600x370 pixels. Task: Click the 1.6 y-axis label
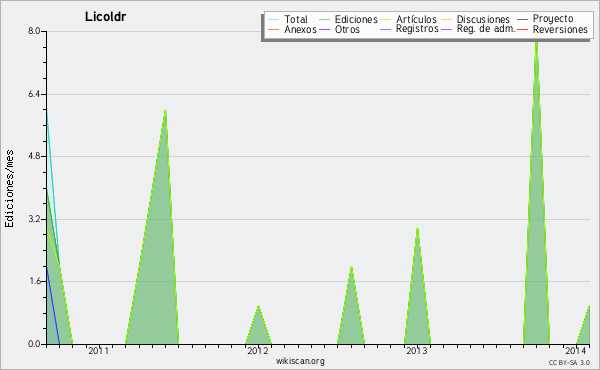pos(34,281)
